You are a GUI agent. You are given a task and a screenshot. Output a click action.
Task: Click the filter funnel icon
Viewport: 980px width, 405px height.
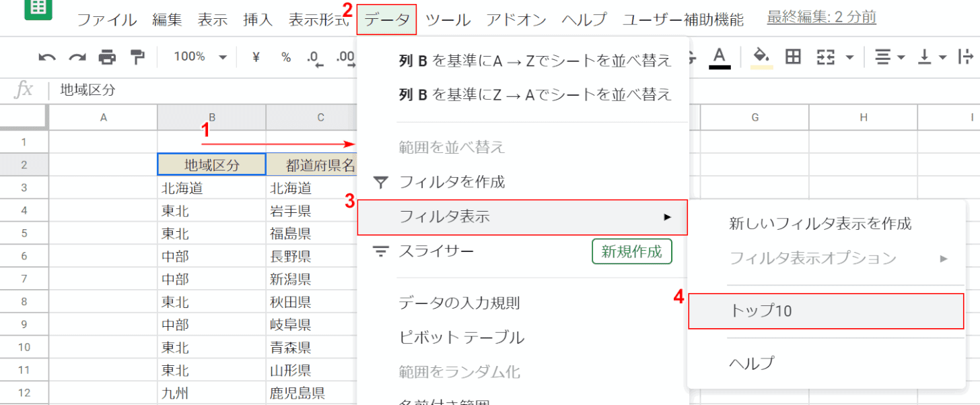381,182
